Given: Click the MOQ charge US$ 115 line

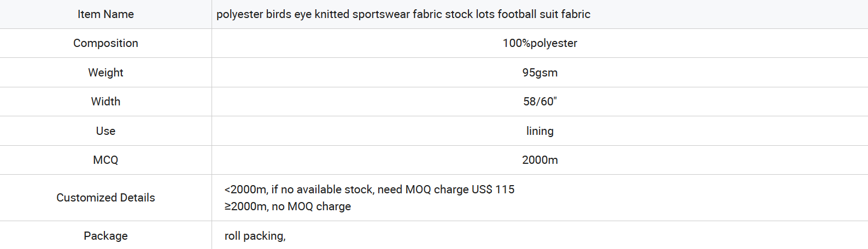Looking at the screenshot, I should [370, 189].
